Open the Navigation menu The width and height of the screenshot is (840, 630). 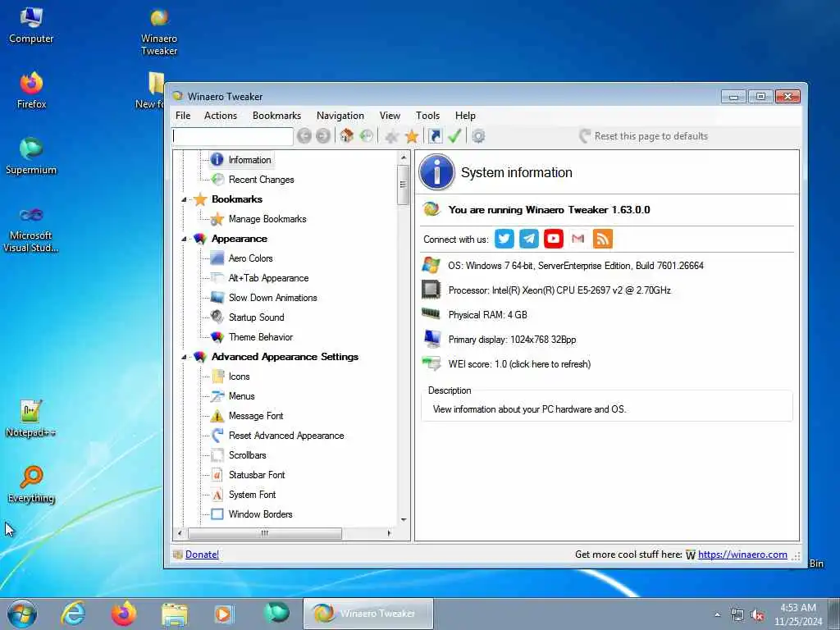click(x=340, y=116)
